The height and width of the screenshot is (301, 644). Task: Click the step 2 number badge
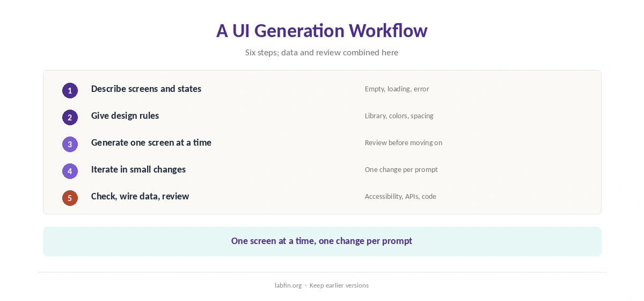pos(70,117)
